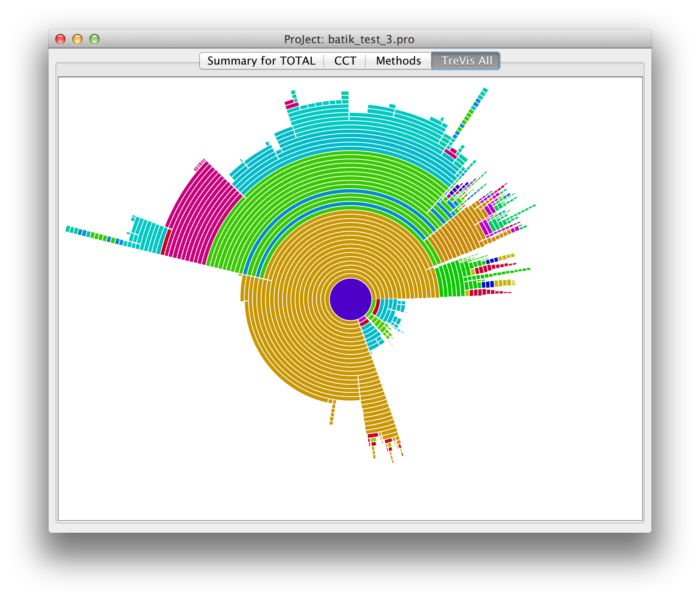Switch to the Summary for TOTAL tab

(x=262, y=61)
